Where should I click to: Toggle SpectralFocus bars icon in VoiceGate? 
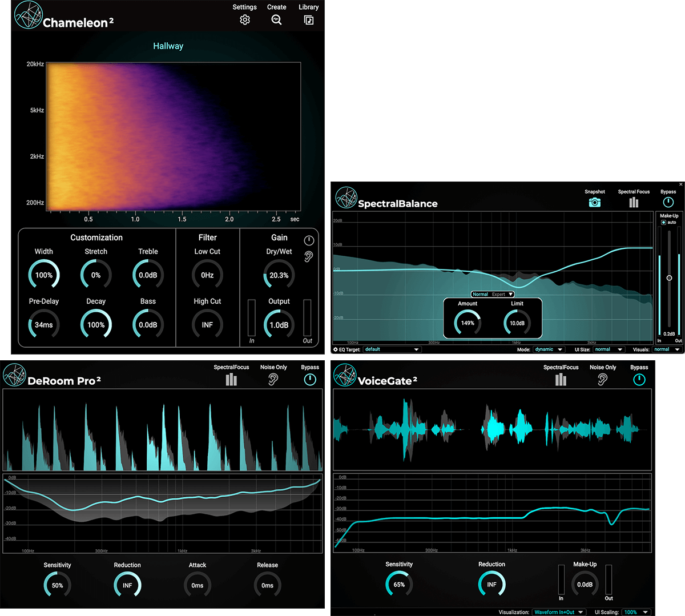pyautogui.click(x=561, y=380)
